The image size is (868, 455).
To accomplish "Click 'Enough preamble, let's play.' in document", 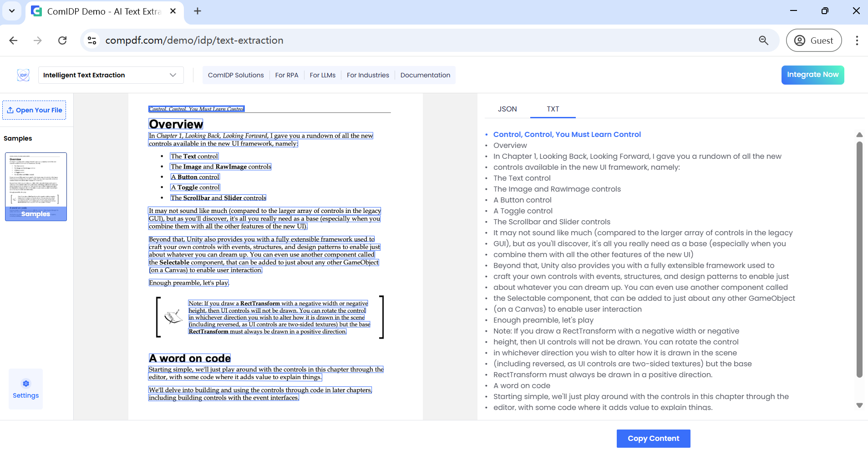I will [189, 283].
